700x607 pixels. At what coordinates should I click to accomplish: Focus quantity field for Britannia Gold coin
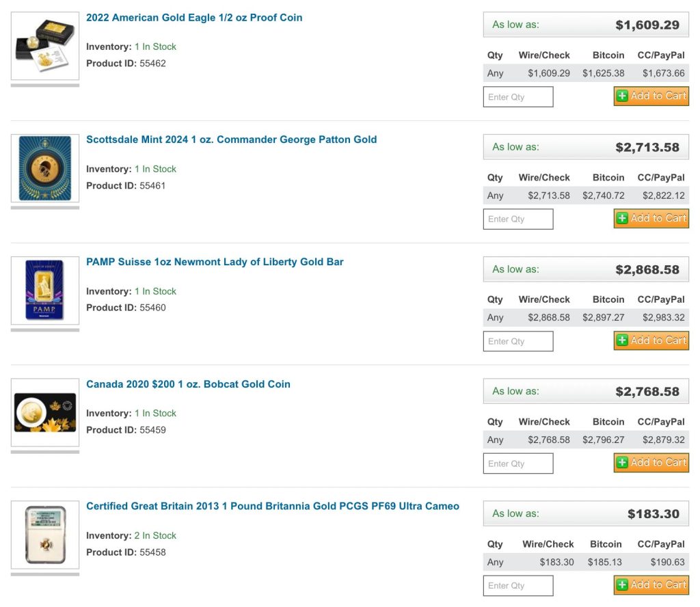click(x=517, y=586)
